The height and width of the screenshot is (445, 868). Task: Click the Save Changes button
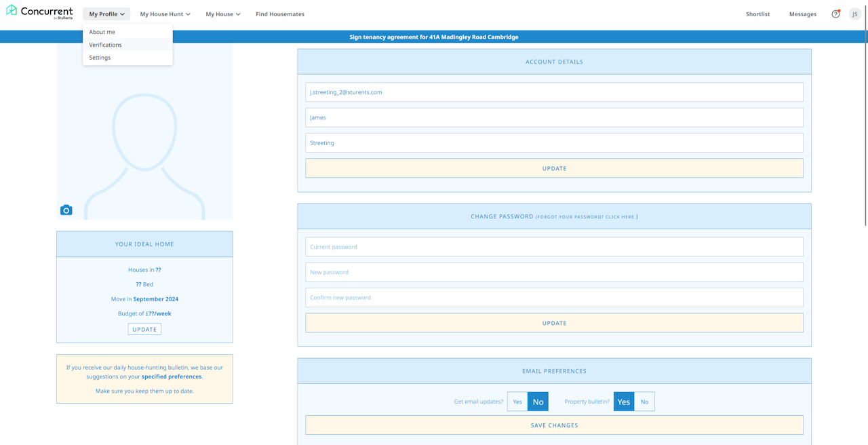[554, 425]
